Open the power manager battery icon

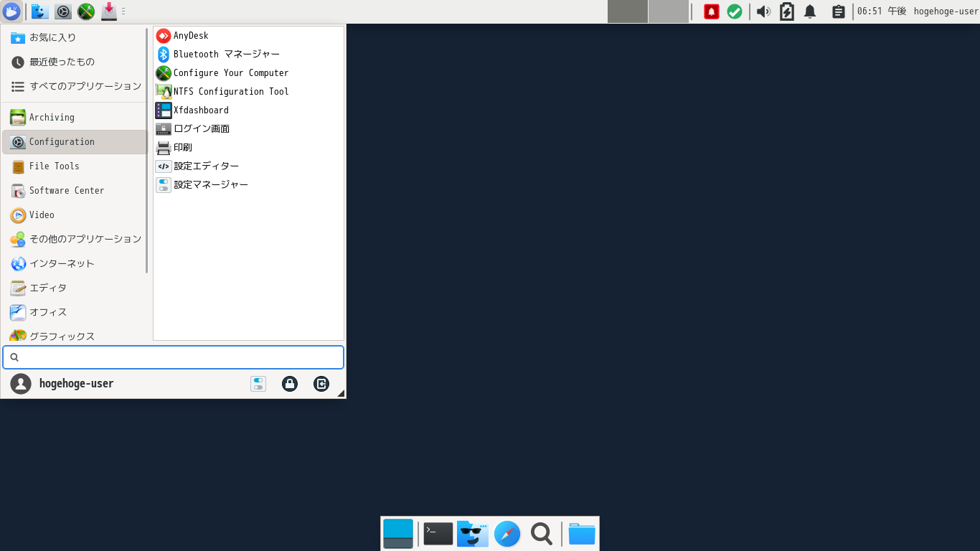(x=787, y=11)
